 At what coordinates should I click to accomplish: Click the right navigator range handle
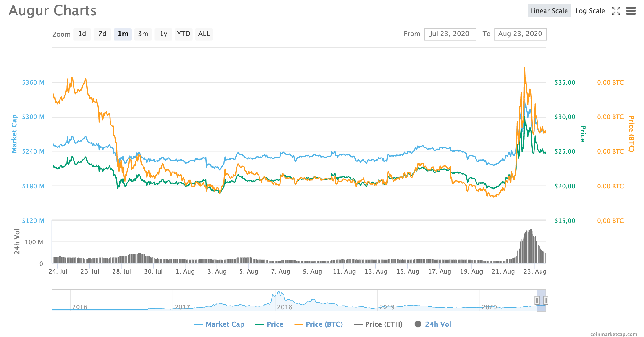(546, 300)
